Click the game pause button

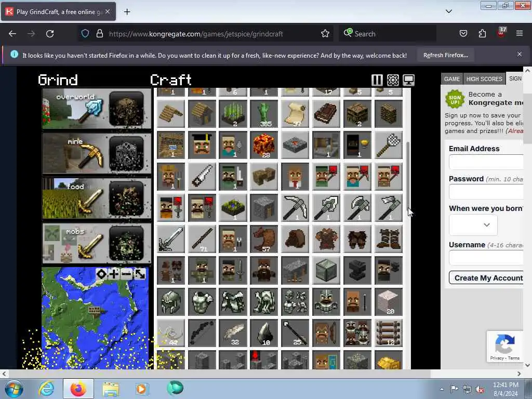click(377, 80)
